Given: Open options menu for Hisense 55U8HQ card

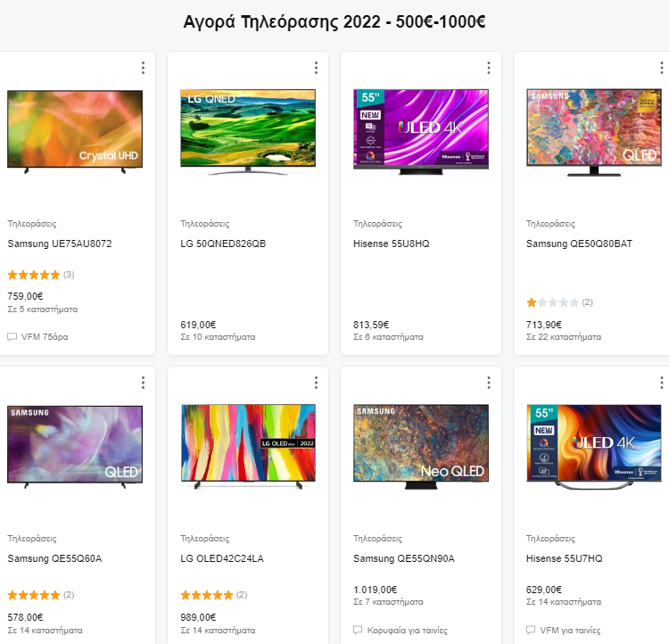Looking at the screenshot, I should coord(489,68).
